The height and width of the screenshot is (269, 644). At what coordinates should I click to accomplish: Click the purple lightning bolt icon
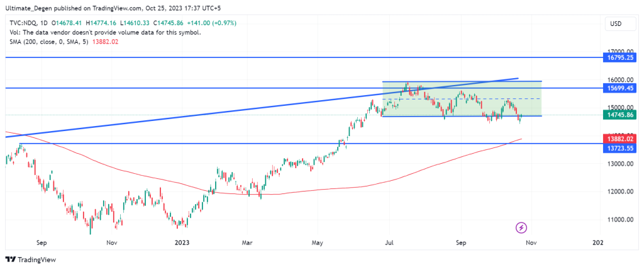[x=521, y=227]
